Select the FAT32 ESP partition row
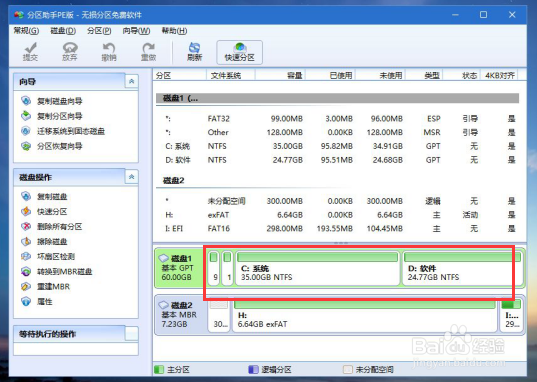Image resolution: width=537 pixels, height=382 pixels. [337, 119]
